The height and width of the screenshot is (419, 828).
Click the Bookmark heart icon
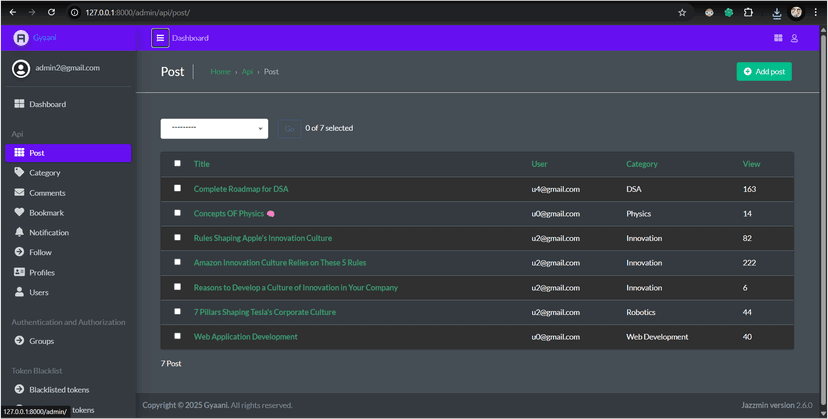19,212
